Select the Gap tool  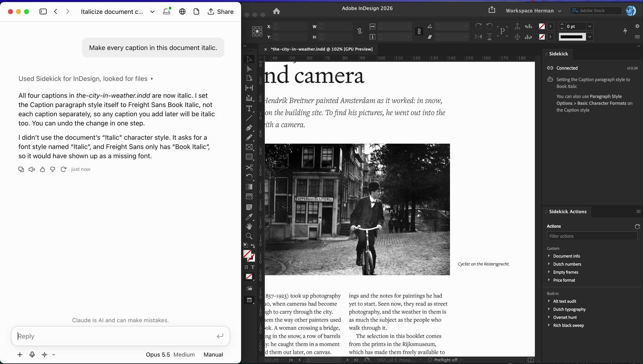249,88
